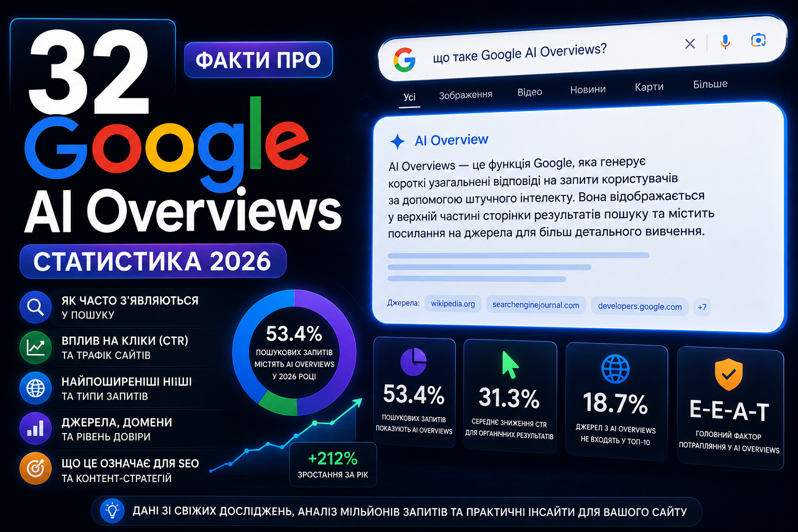
Task: Switch to the "Зображення" tab
Action: point(465,95)
